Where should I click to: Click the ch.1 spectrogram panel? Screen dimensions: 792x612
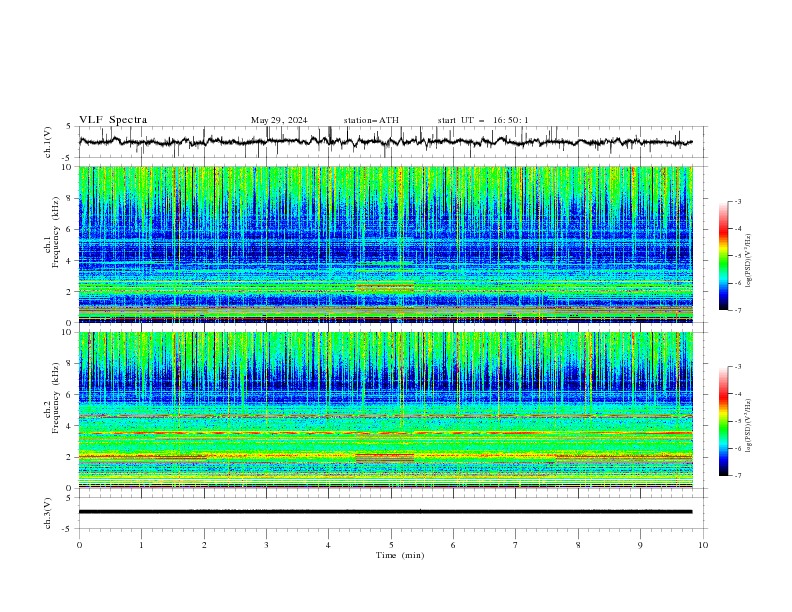(x=385, y=244)
